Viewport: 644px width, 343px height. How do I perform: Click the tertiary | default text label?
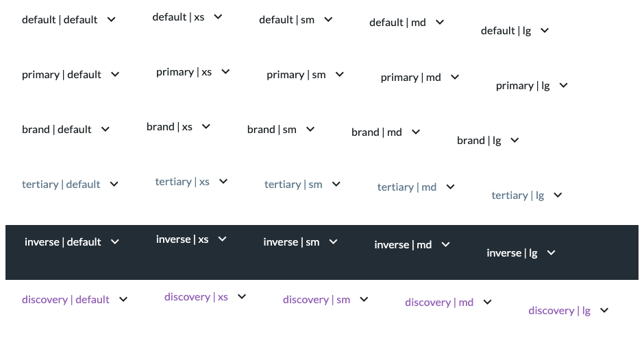(61, 185)
